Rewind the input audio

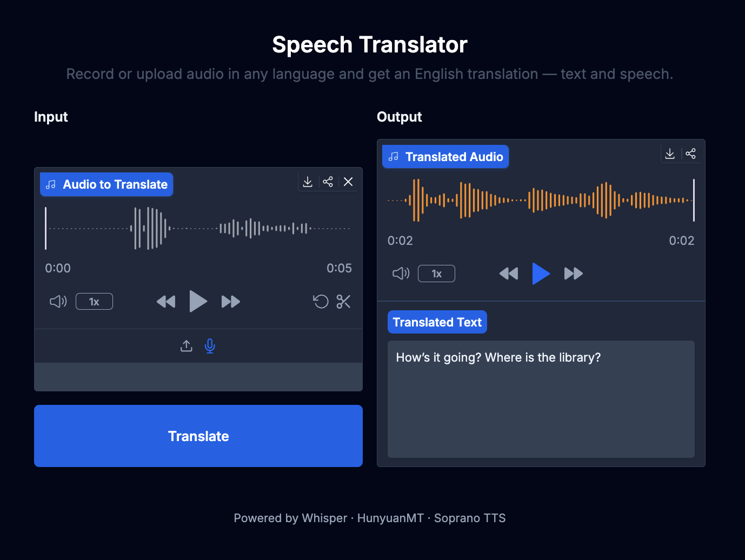[x=166, y=302]
